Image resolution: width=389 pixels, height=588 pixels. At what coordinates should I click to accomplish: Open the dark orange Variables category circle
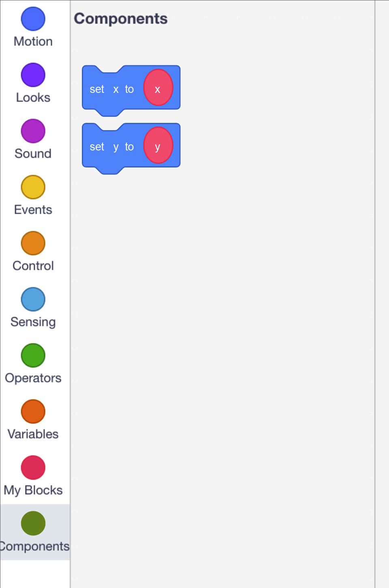point(33,412)
